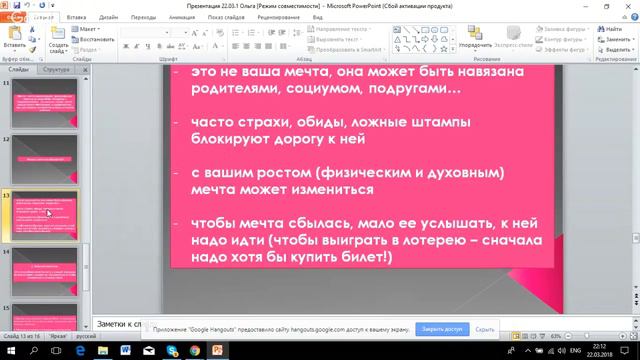The image size is (640, 360).
Task: Click the large Вставить paste icon
Action: pyautogui.click(x=15, y=33)
